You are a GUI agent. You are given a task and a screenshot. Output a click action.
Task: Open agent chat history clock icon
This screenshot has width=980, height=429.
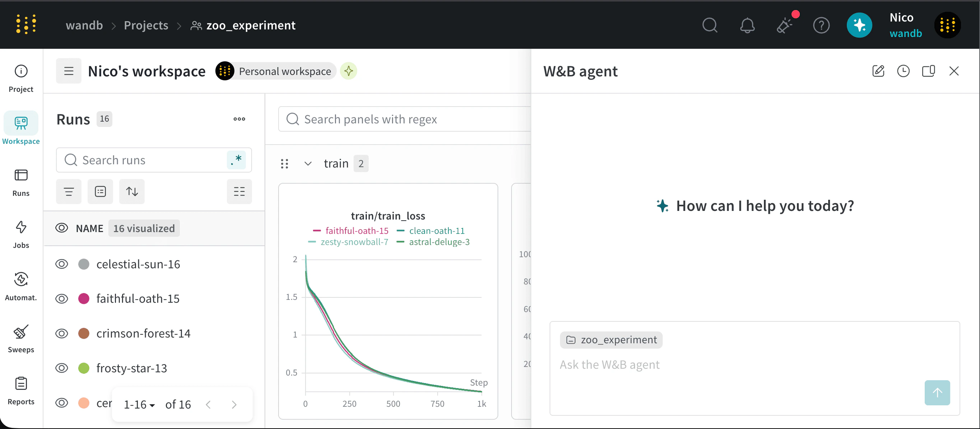coord(903,71)
